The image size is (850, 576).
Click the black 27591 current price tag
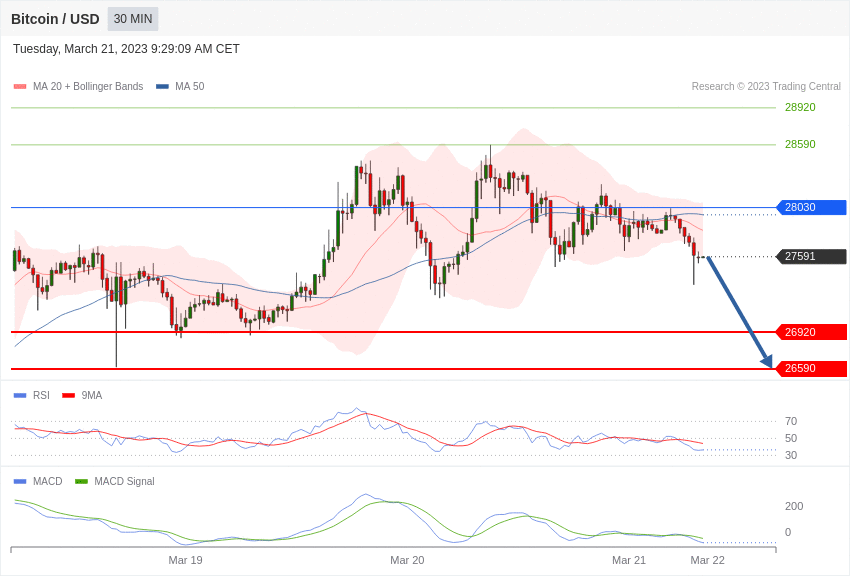[811, 256]
